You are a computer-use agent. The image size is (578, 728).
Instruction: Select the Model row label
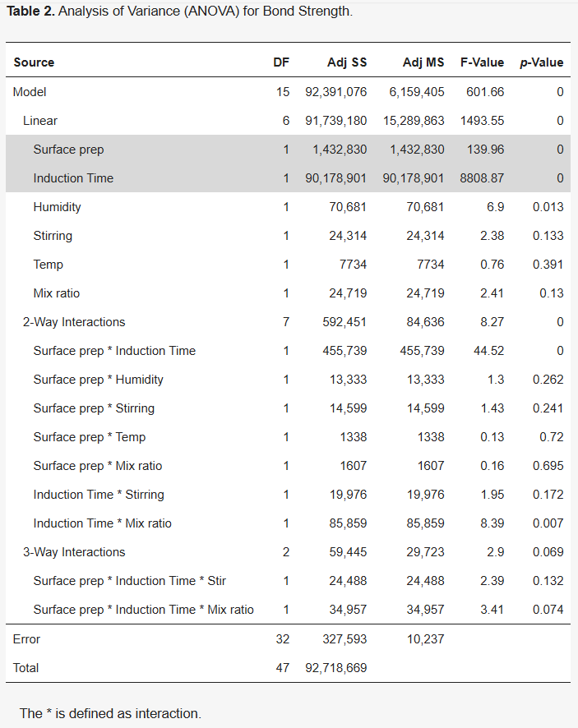tap(30, 92)
